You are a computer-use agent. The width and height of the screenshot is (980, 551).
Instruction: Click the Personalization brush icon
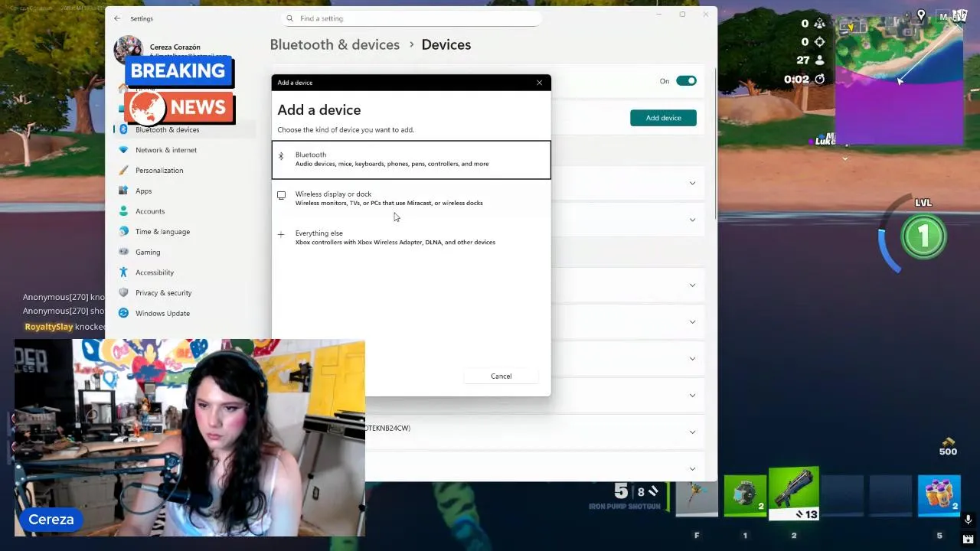123,170
